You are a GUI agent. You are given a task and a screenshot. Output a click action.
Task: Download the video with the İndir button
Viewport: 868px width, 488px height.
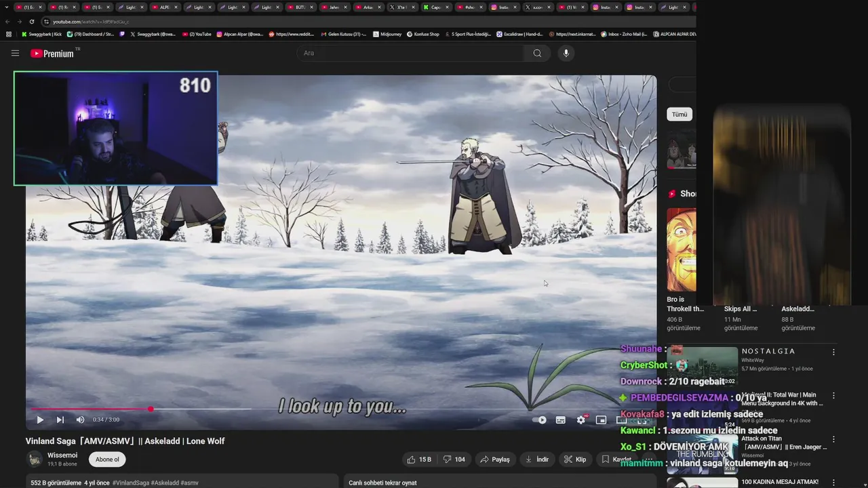537,459
